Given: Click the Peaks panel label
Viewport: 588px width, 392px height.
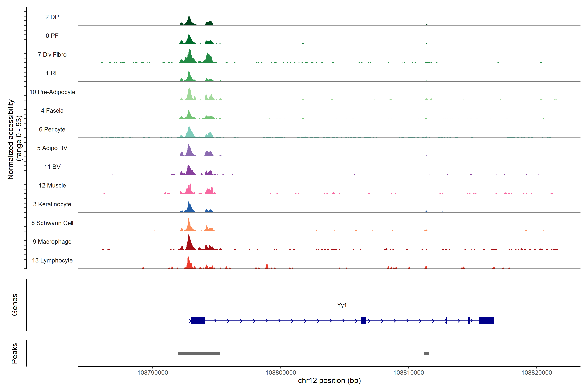Looking at the screenshot, I should (x=15, y=353).
